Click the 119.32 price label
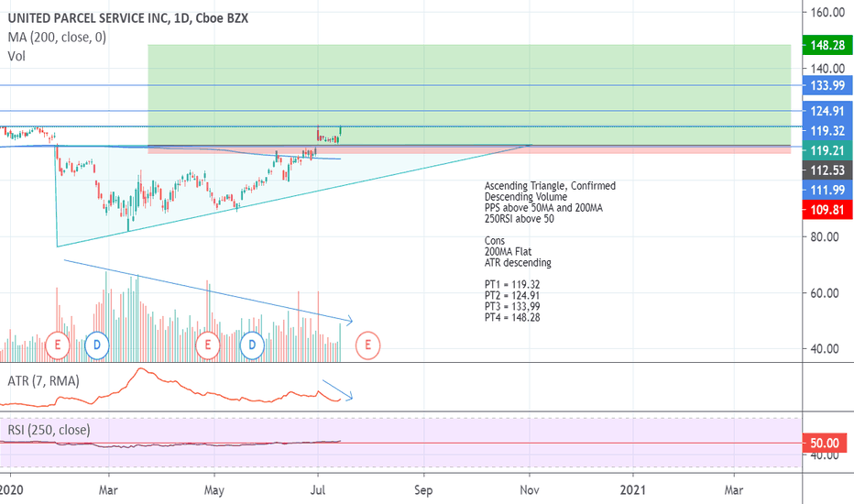The height and width of the screenshot is (504, 854). click(827, 131)
